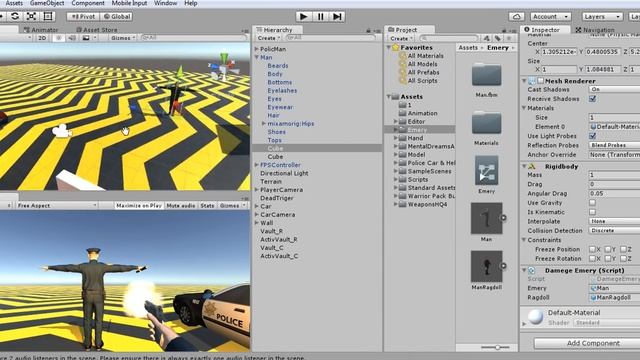The height and width of the screenshot is (360, 640).
Task: Open the WeaponsHQ4 folder
Action: (427, 204)
